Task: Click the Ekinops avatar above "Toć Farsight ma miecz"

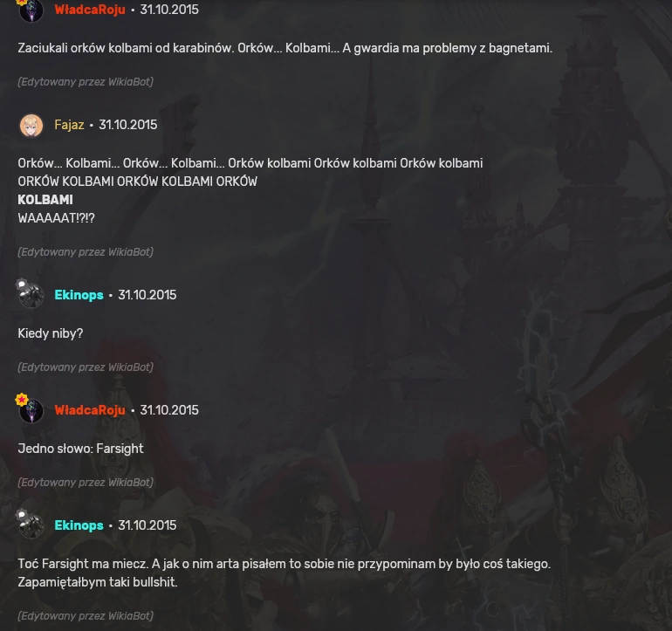Action: 31,526
